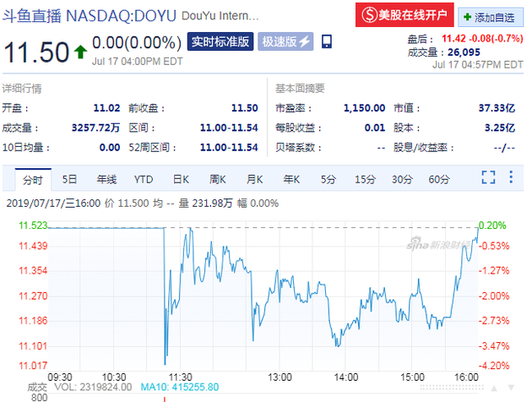Switch to the 5分 interval tab
The width and height of the screenshot is (532, 402).
coord(328,179)
